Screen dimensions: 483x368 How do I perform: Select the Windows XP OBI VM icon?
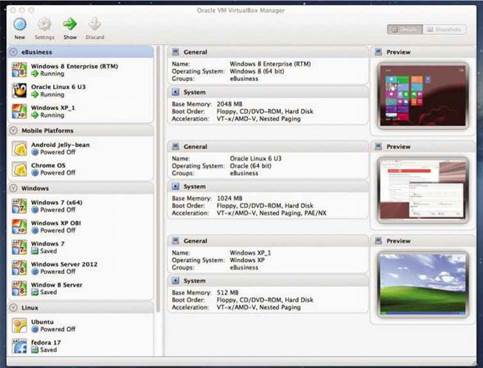[19, 227]
